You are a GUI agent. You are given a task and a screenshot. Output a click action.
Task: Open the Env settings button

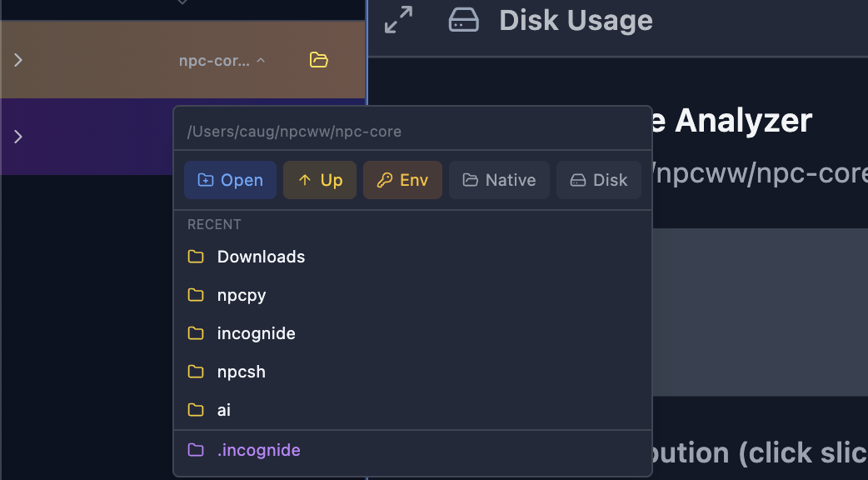click(x=402, y=180)
